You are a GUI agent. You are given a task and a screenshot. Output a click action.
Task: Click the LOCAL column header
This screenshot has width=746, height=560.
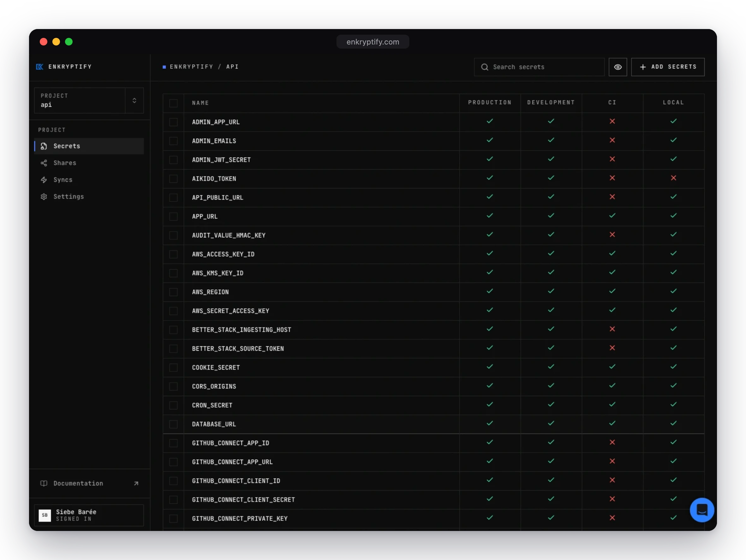(673, 103)
